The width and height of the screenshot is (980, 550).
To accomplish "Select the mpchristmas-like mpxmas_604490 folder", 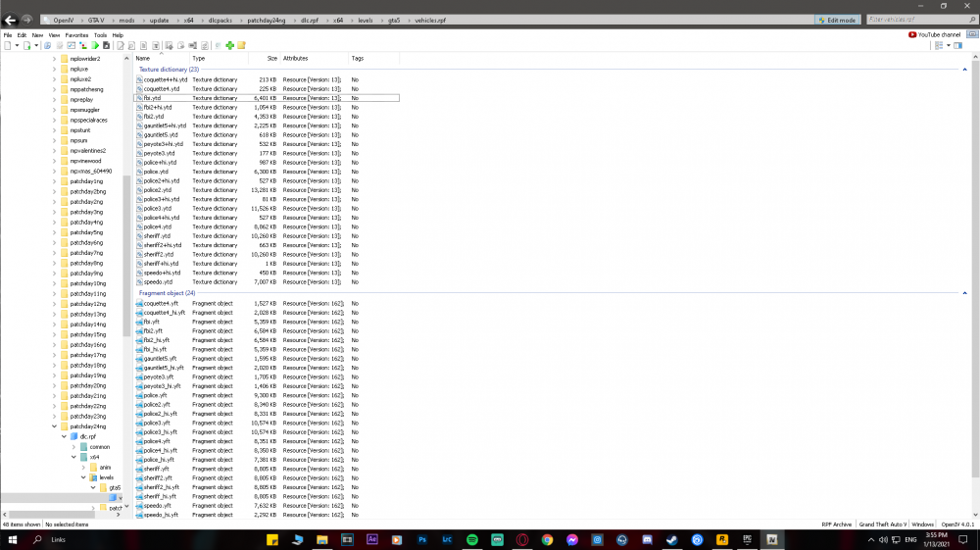I will [90, 171].
